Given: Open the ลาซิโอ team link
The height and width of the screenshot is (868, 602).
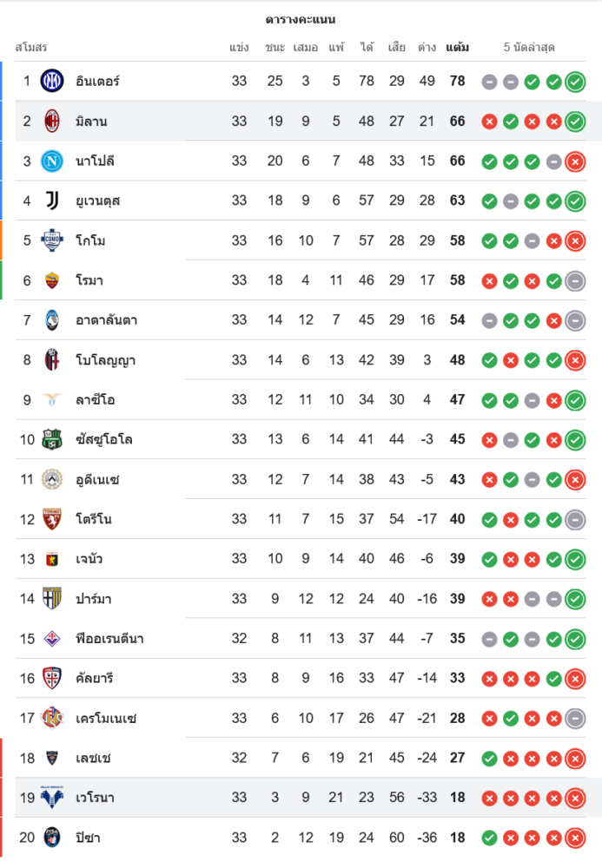Looking at the screenshot, I should tap(95, 400).
